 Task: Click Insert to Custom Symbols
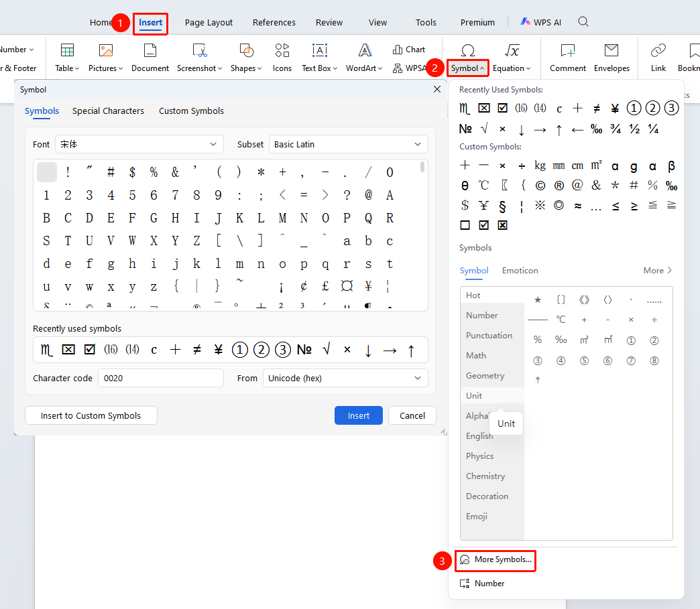(91, 415)
